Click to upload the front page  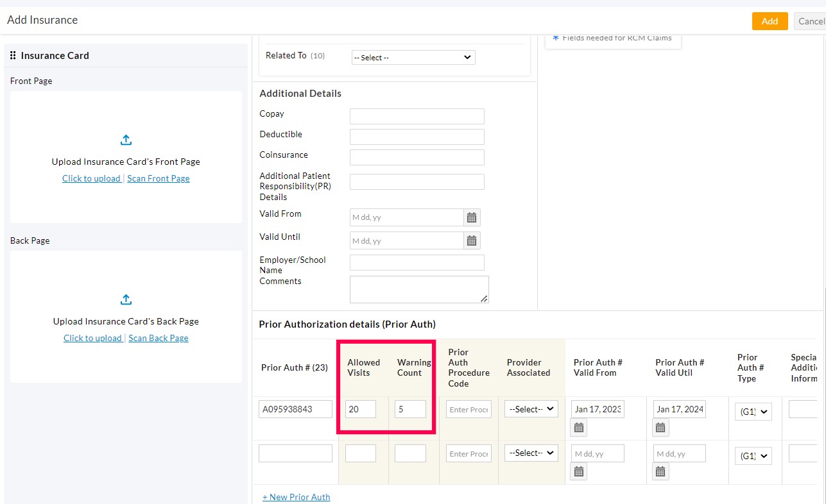pos(92,178)
